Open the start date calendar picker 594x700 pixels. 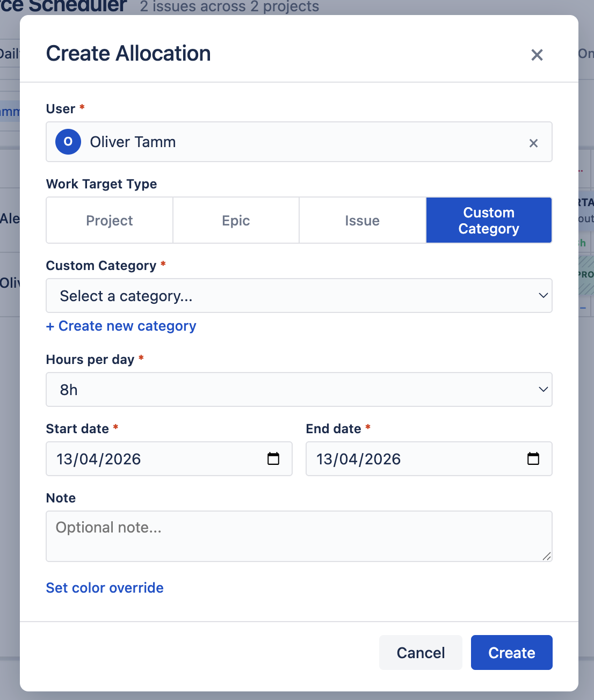pos(273,459)
